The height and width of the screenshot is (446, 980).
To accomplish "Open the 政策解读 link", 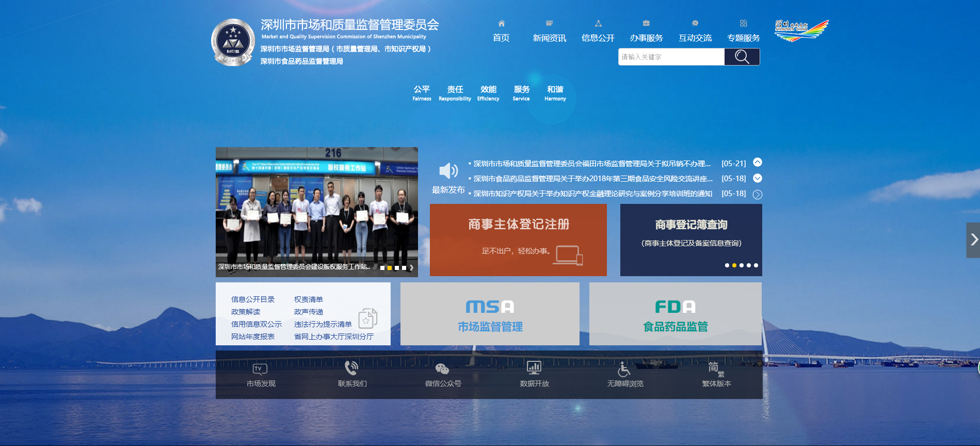I will pyautogui.click(x=246, y=312).
